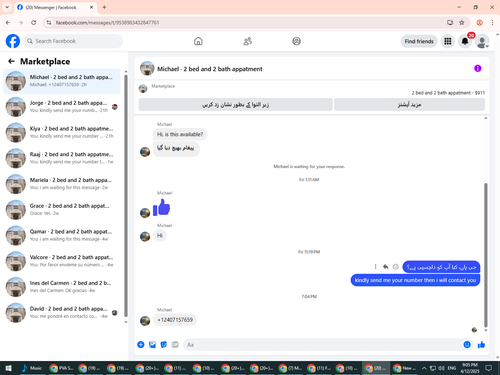500x375 pixels.
Task: Click the Marketplace listing thumbnail under header
Action: pyautogui.click(x=143, y=88)
